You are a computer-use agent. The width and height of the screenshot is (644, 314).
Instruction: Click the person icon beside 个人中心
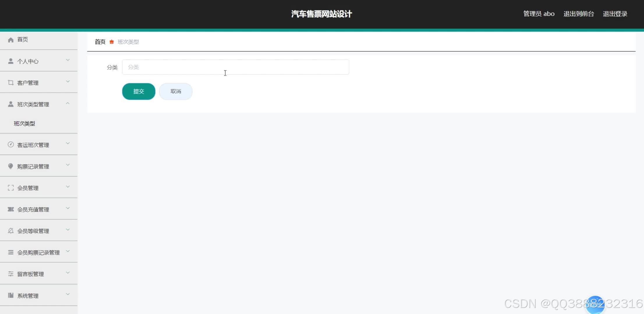(11, 61)
